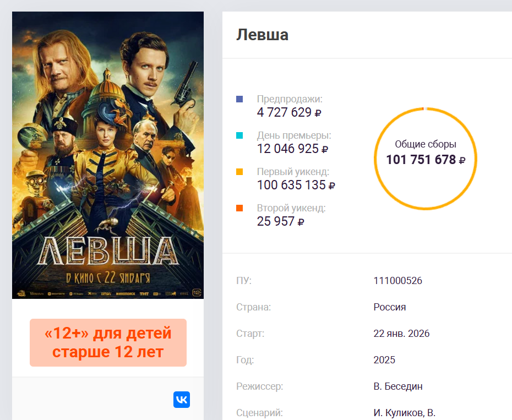Open the Левша movie poster image
This screenshot has width=512, height=420.
pos(108,155)
